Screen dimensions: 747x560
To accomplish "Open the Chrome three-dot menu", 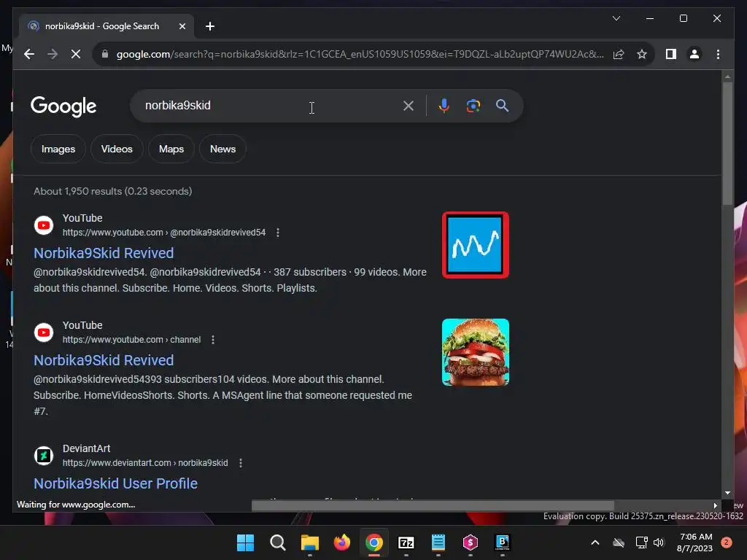I will 718,54.
